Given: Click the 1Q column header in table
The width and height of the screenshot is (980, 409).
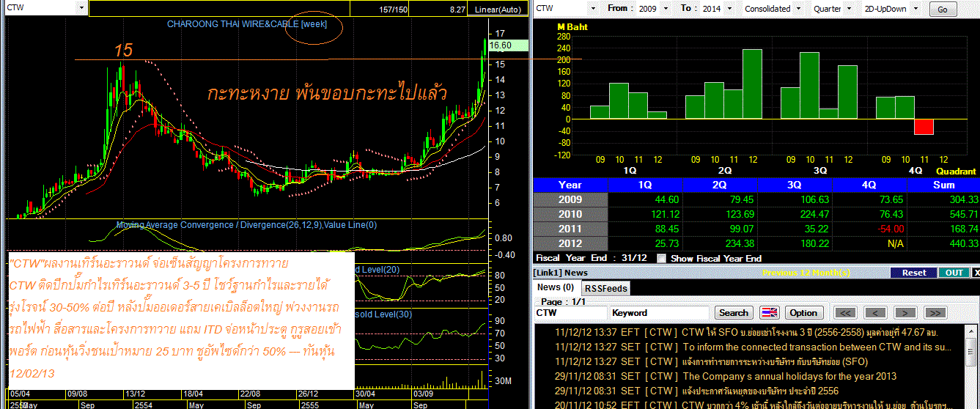Looking at the screenshot, I should coord(645,185).
